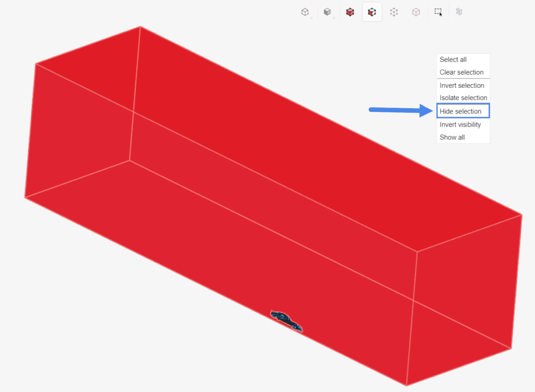Select the shaded solid view cube icon
Image resolution: width=535 pixels, height=392 pixels.
tap(305, 11)
